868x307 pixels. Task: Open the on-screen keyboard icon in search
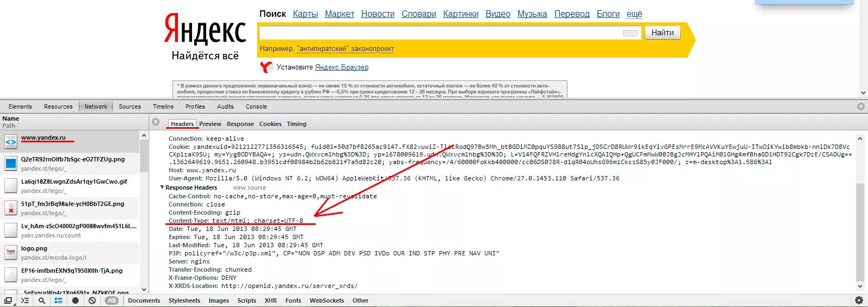tap(630, 33)
